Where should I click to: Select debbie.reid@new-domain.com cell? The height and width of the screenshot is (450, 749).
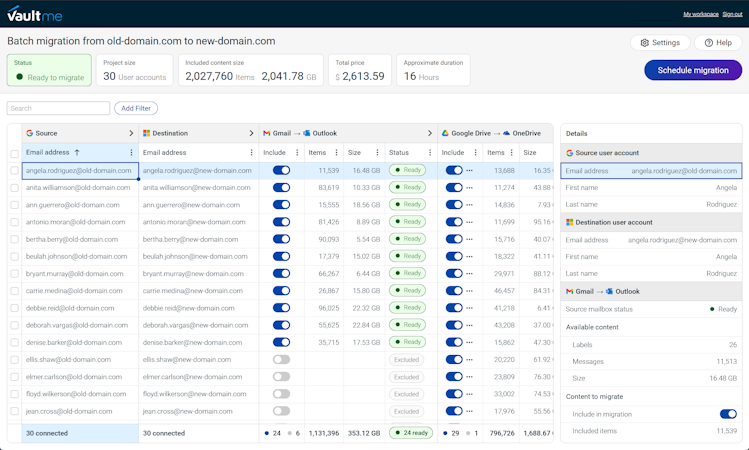click(x=199, y=308)
